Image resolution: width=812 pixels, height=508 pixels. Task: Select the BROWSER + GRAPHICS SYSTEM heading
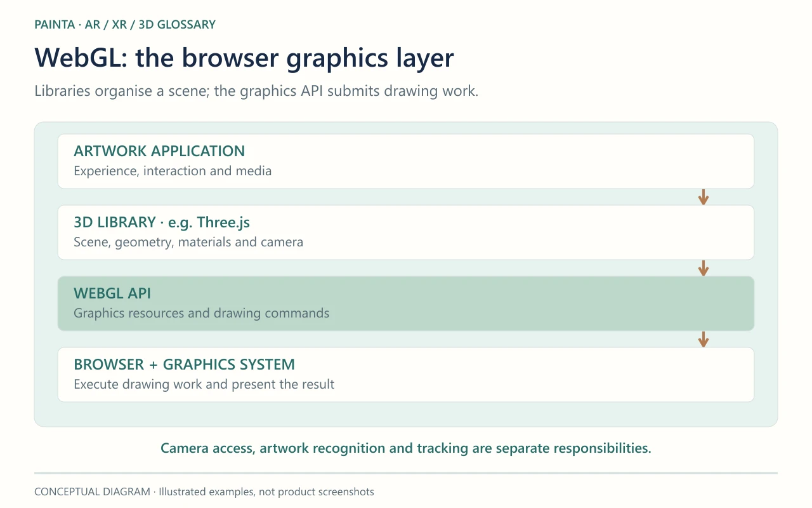pos(185,364)
